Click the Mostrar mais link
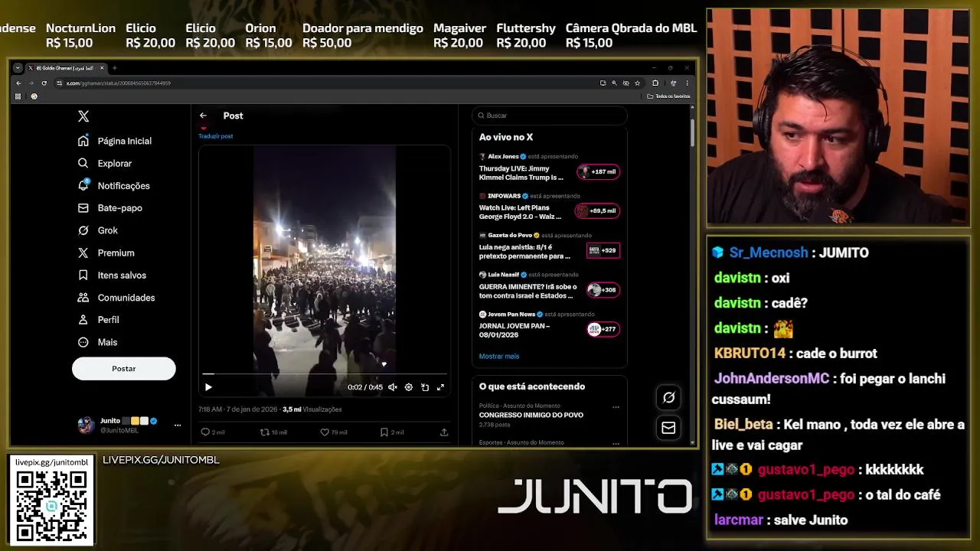980x551 pixels. (499, 357)
